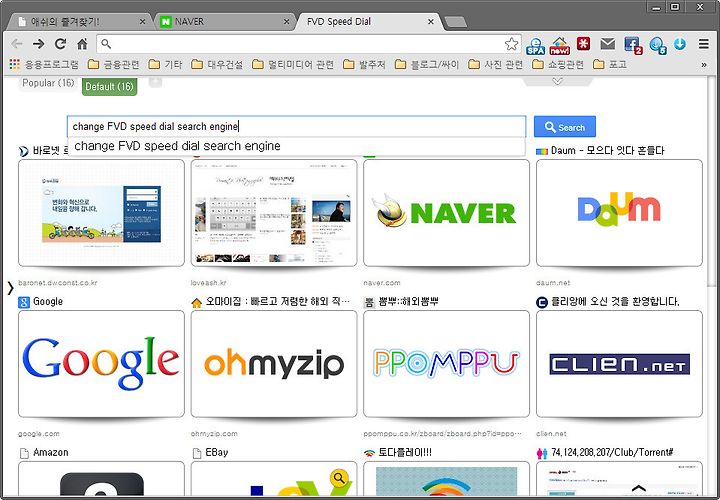The image size is (720, 500).
Task: Open the 기타 bookmark folder
Action: coord(165,64)
